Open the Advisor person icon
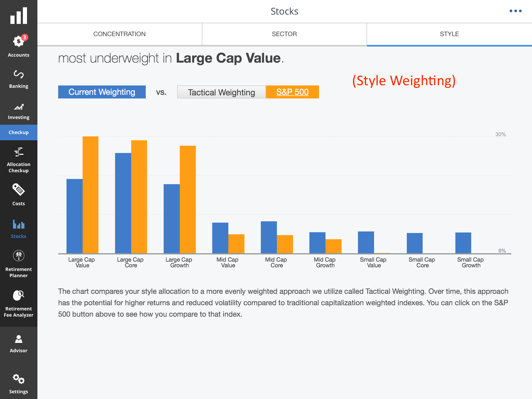Image resolution: width=532 pixels, height=399 pixels. (19, 339)
